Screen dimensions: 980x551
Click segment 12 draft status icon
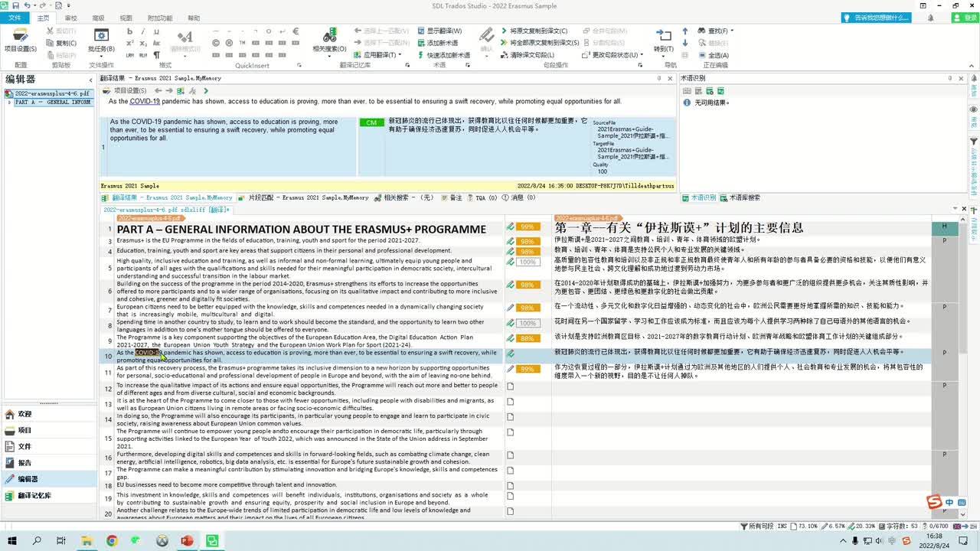[511, 386]
